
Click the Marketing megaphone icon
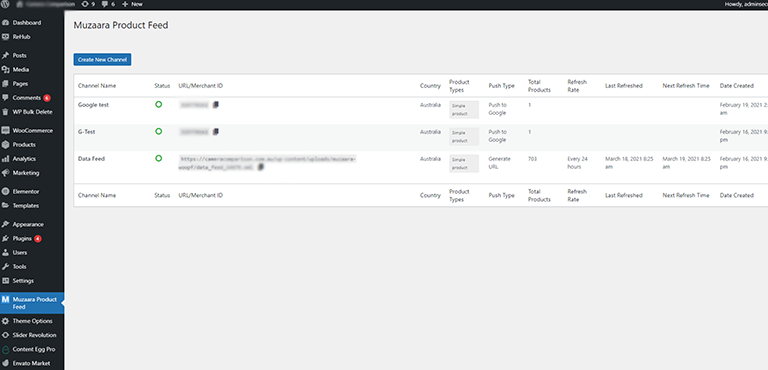point(5,173)
